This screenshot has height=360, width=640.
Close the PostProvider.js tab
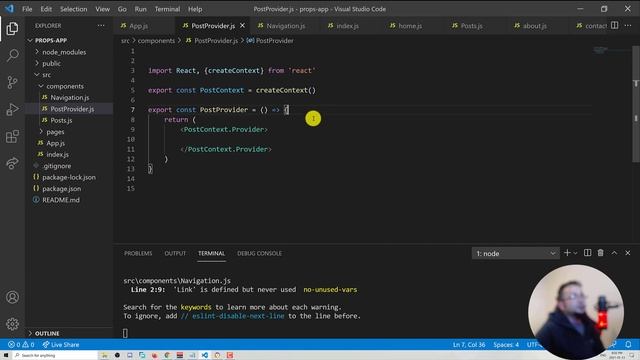(242, 26)
